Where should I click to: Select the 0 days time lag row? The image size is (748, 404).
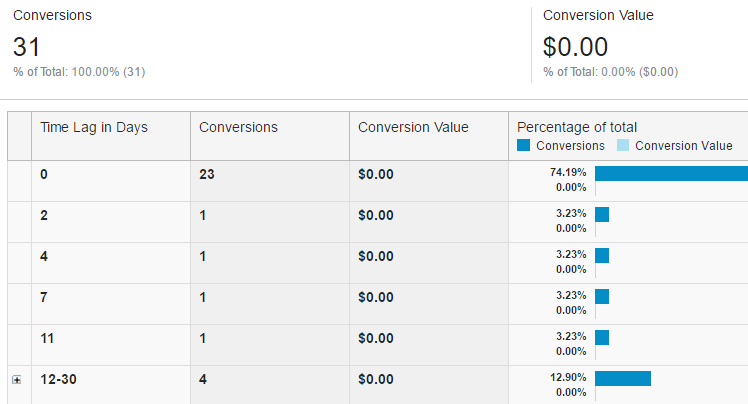click(x=44, y=173)
